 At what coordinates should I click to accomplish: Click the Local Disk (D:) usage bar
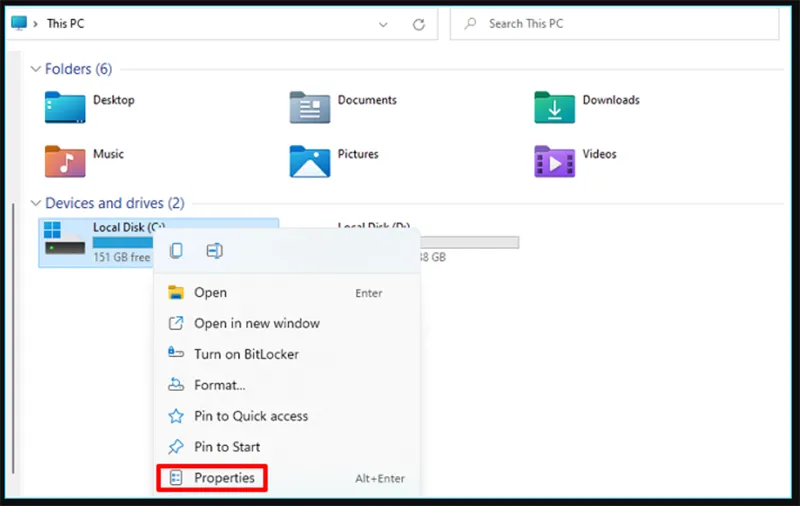[469, 242]
